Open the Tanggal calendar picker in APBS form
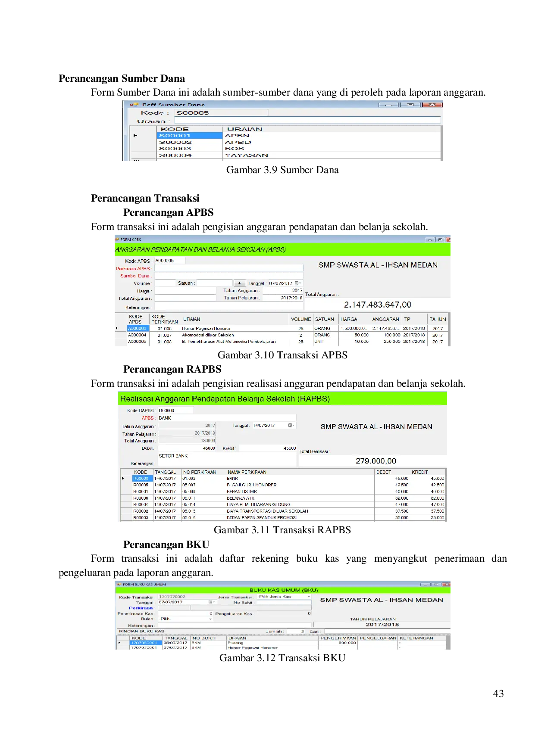This screenshot has height=756, width=535. (x=297, y=283)
